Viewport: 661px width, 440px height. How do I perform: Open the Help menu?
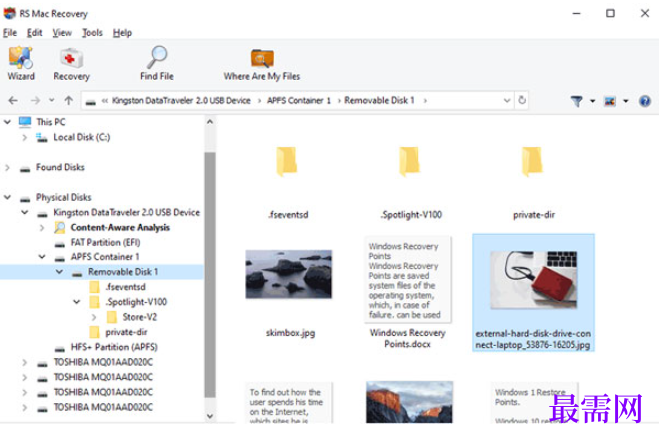tap(122, 32)
